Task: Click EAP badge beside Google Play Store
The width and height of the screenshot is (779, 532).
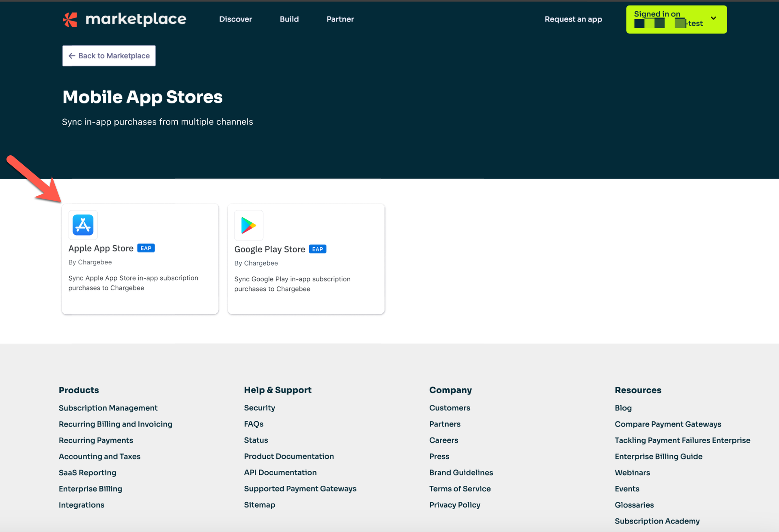Action: [317, 249]
